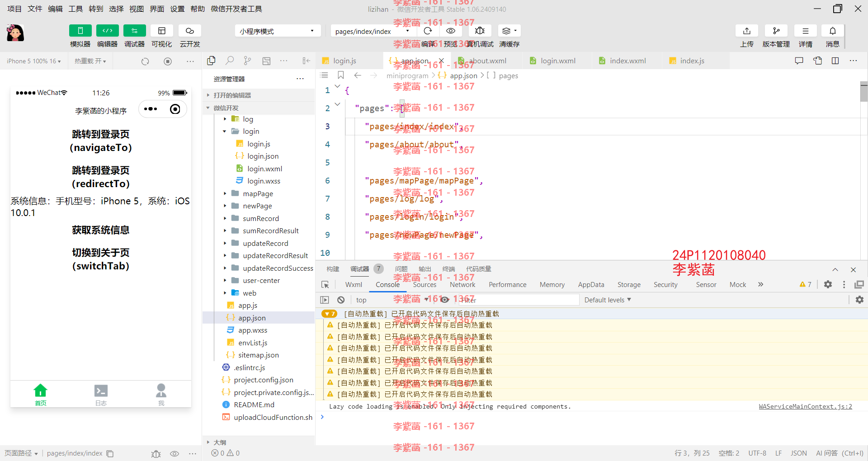Open the iPhone 5 device dropdown
The width and height of the screenshot is (868, 461).
tap(34, 61)
